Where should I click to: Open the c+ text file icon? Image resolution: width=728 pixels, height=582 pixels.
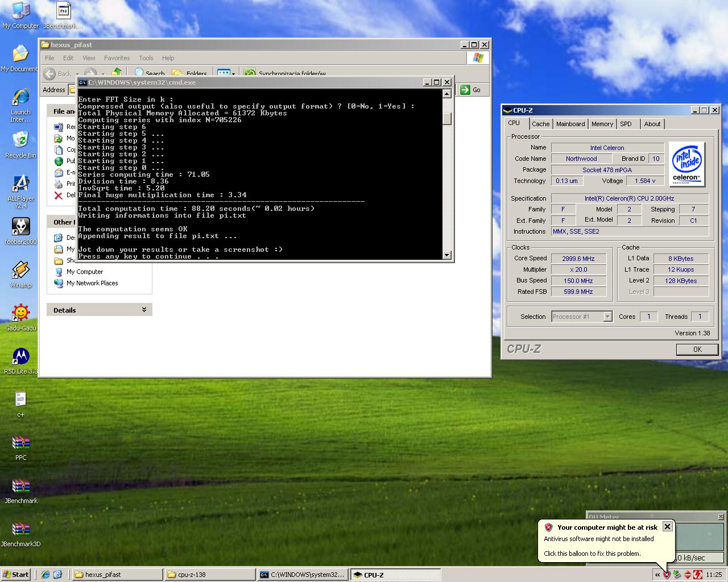point(20,404)
